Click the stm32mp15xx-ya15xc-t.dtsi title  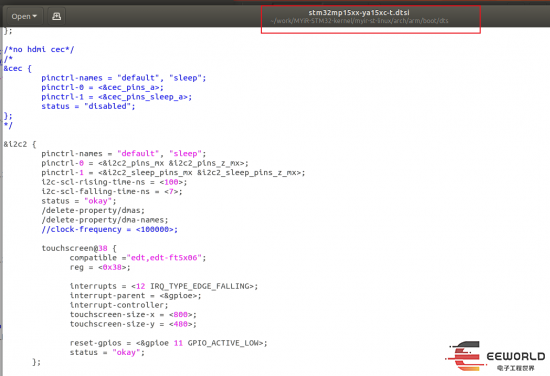359,13
